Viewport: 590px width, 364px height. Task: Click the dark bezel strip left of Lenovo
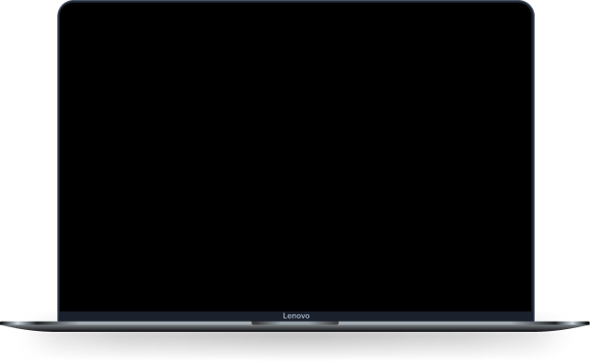pos(170,316)
